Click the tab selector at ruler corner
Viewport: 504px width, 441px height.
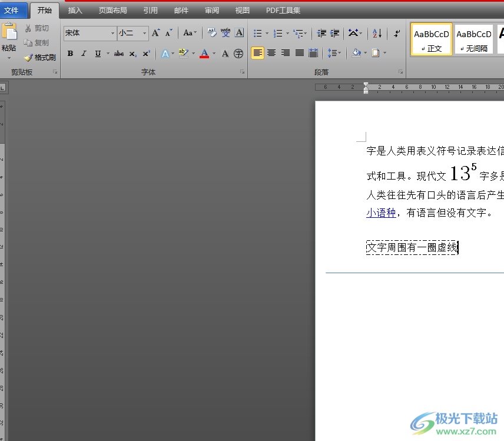tap(3, 87)
